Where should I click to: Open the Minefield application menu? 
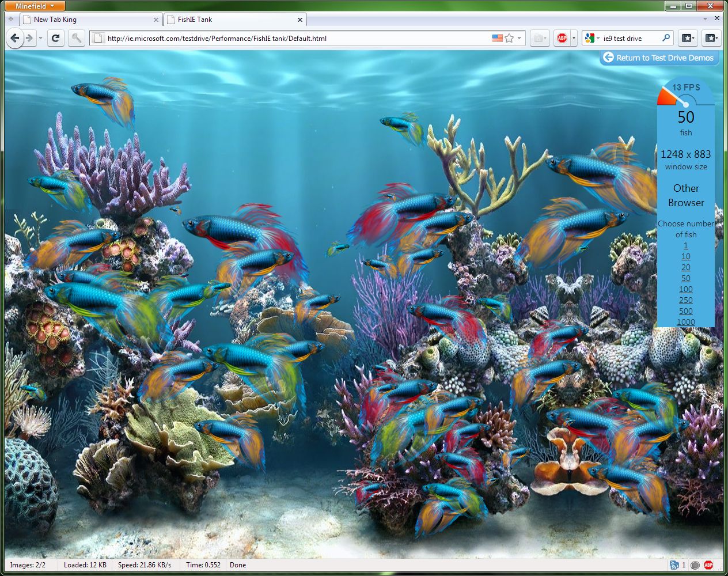[x=35, y=6]
